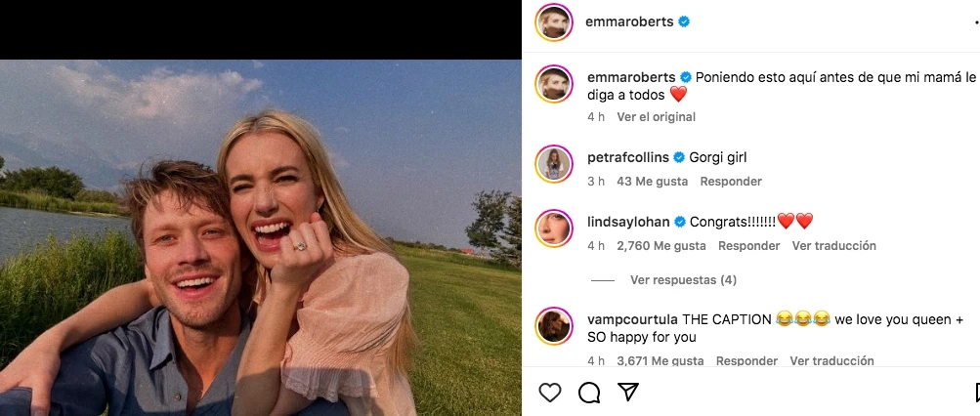The height and width of the screenshot is (416, 980).
Task: Like the post with heart icon
Action: 550,393
